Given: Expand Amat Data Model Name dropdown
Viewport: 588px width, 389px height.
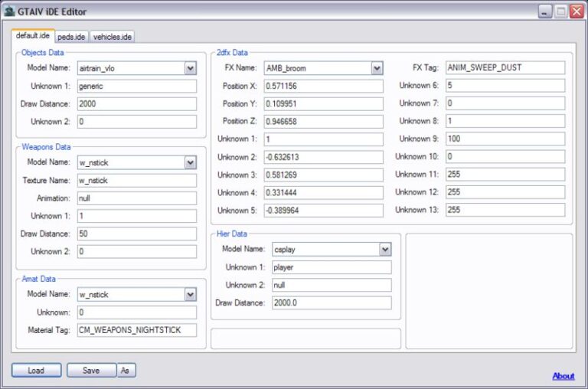Looking at the screenshot, I should click(x=191, y=295).
